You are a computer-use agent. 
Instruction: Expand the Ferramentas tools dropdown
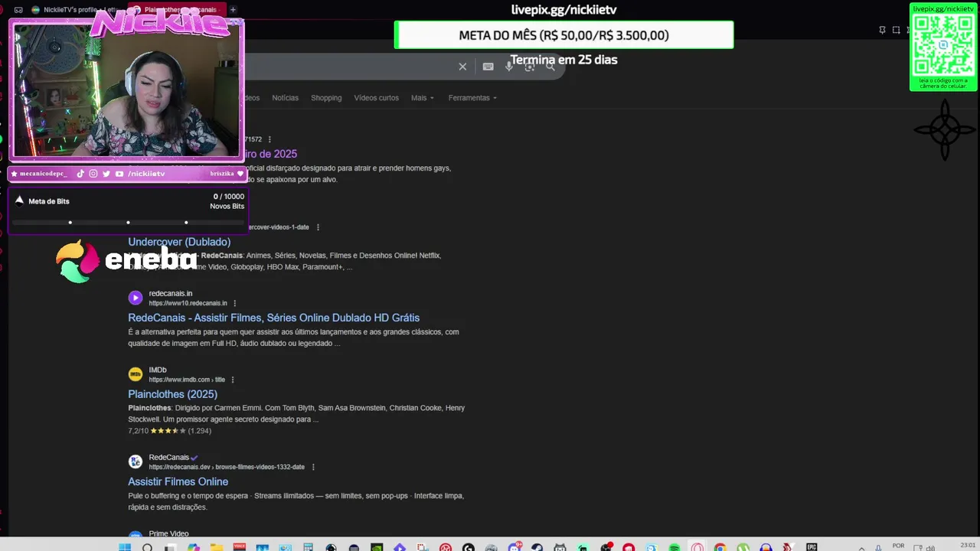pyautogui.click(x=472, y=98)
